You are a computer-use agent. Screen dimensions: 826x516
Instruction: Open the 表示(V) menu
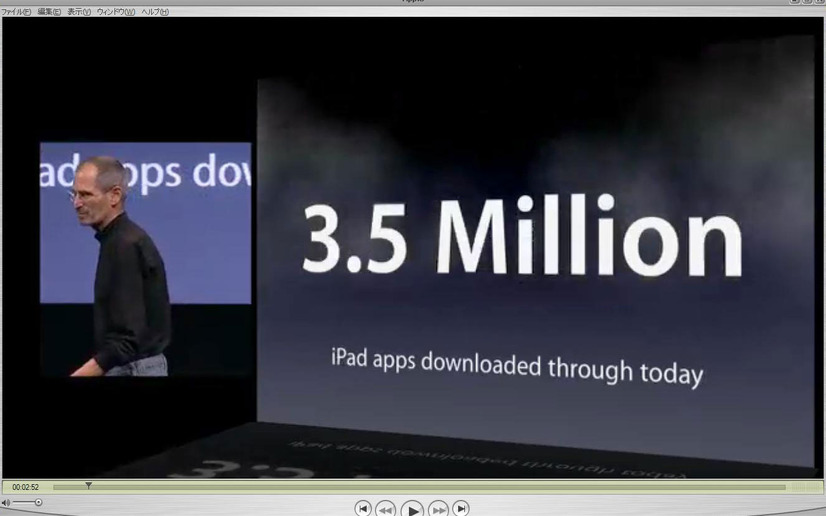[x=79, y=12]
